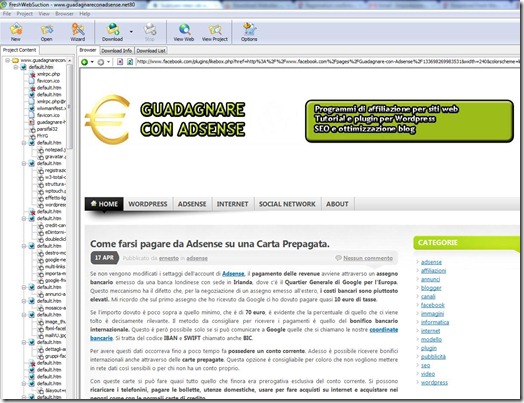Open the Carta Prepagata article title

click(210, 244)
